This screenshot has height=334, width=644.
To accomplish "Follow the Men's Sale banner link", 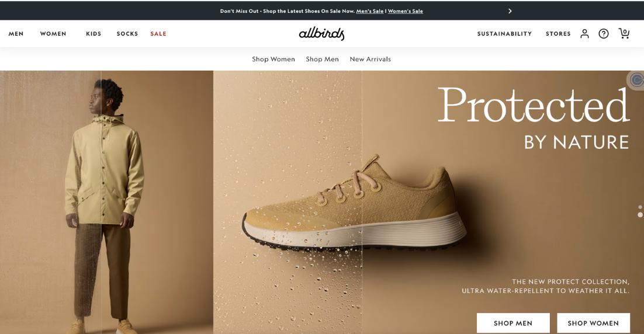I will [x=370, y=11].
